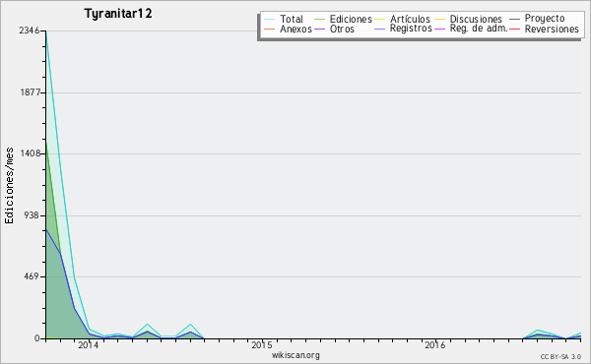Viewport: 591px width, 364px height.
Task: Select the Reg. de adm. legend entry
Action: [479, 29]
